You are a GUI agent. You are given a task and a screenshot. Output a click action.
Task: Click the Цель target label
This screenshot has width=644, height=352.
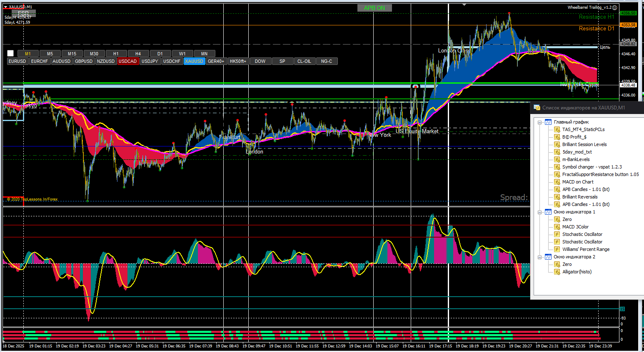coord(605,47)
